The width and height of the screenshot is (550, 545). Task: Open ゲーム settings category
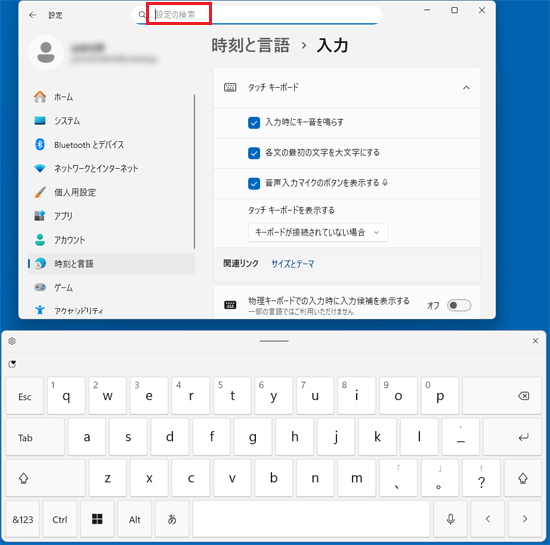[112, 287]
